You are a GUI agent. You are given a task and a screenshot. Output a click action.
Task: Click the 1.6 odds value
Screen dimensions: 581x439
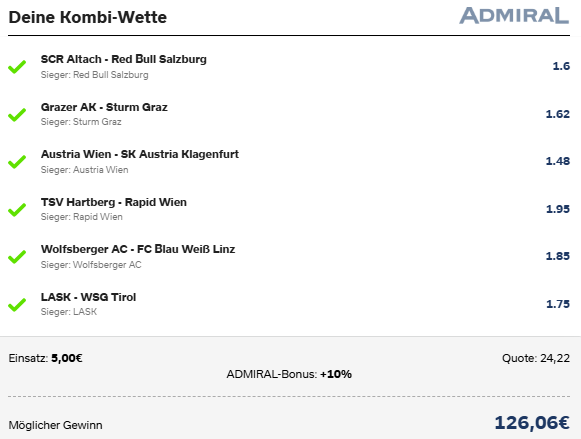click(x=561, y=66)
